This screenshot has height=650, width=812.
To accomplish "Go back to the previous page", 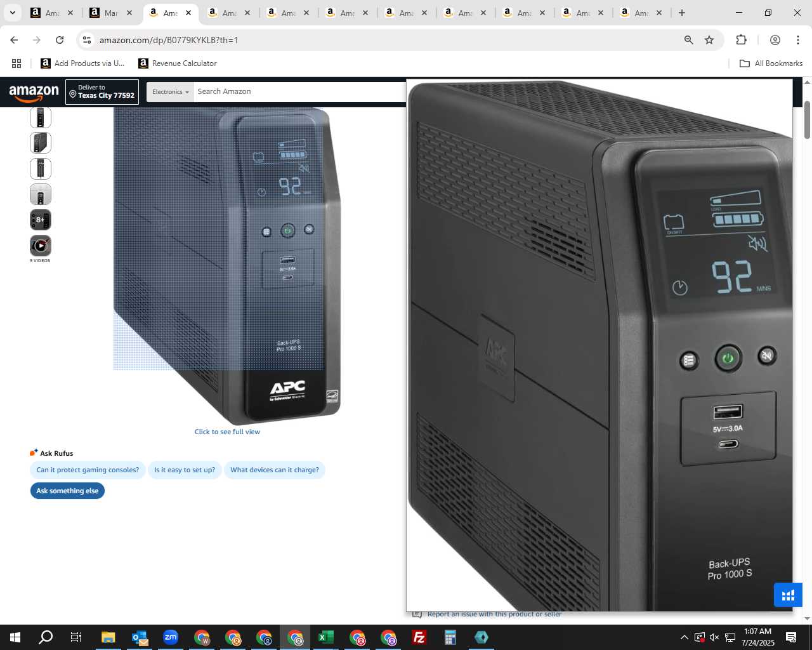I will click(x=14, y=40).
